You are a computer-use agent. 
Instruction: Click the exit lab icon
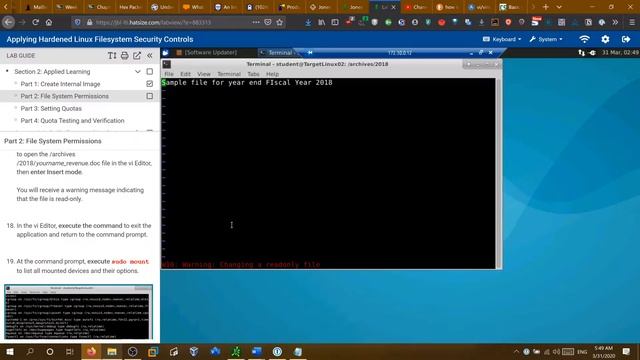[x=626, y=39]
